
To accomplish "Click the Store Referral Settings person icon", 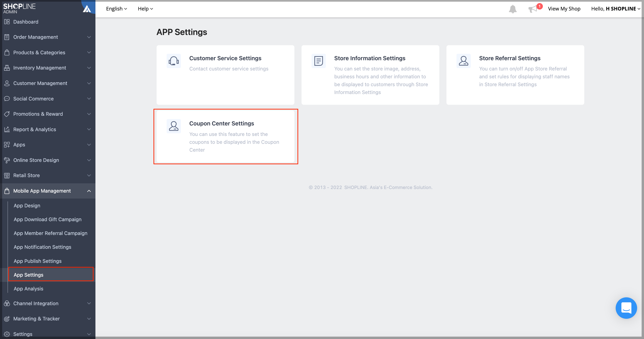I will 464,61.
